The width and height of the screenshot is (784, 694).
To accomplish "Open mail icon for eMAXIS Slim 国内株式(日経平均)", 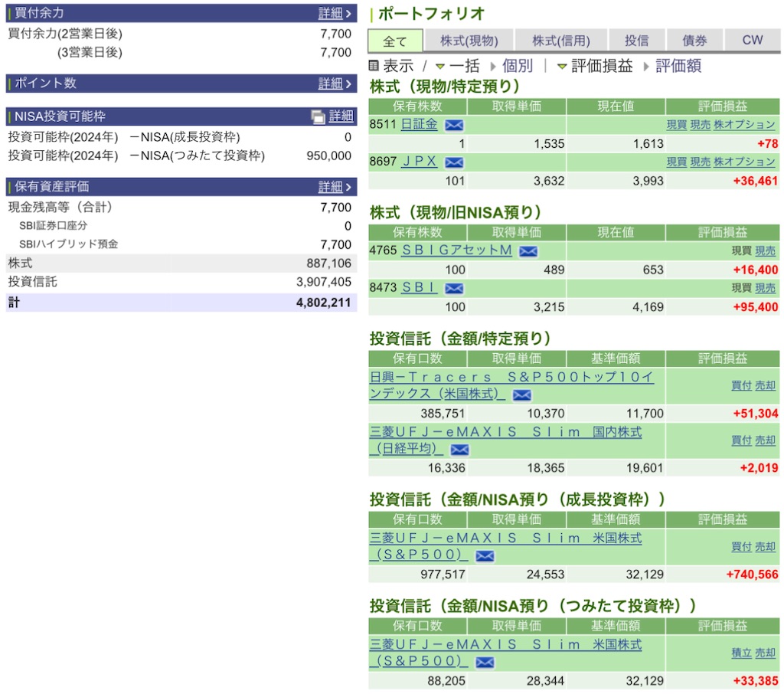I will pyautogui.click(x=459, y=450).
